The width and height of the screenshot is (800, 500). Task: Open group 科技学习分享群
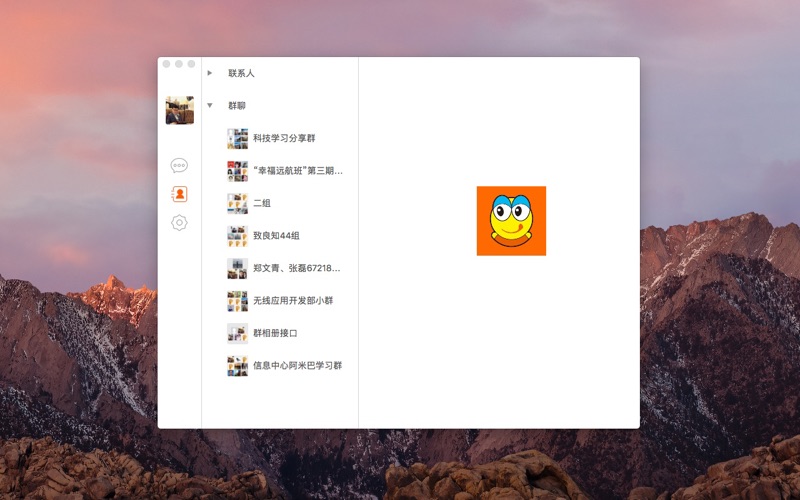tap(280, 138)
